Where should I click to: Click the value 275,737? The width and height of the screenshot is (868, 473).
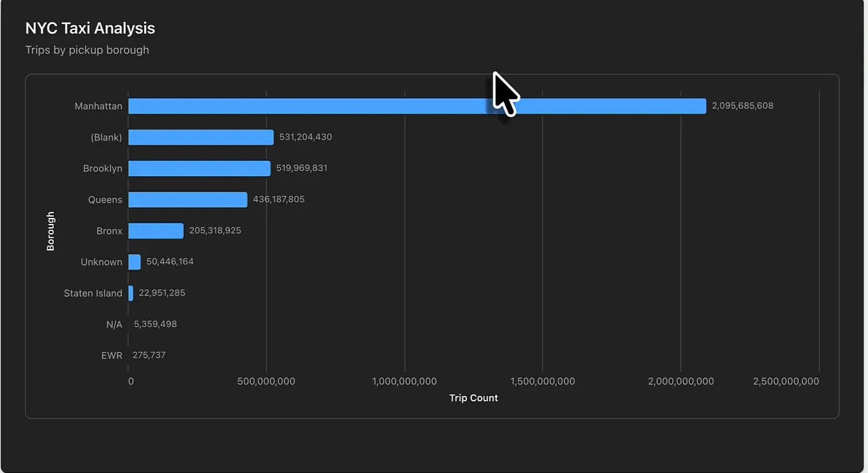pyautogui.click(x=149, y=355)
